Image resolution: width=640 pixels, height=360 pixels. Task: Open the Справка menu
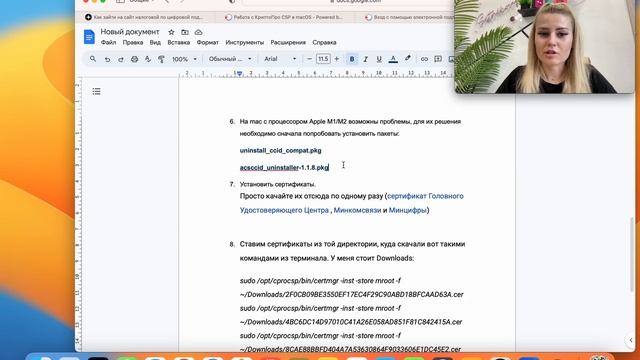[324, 42]
